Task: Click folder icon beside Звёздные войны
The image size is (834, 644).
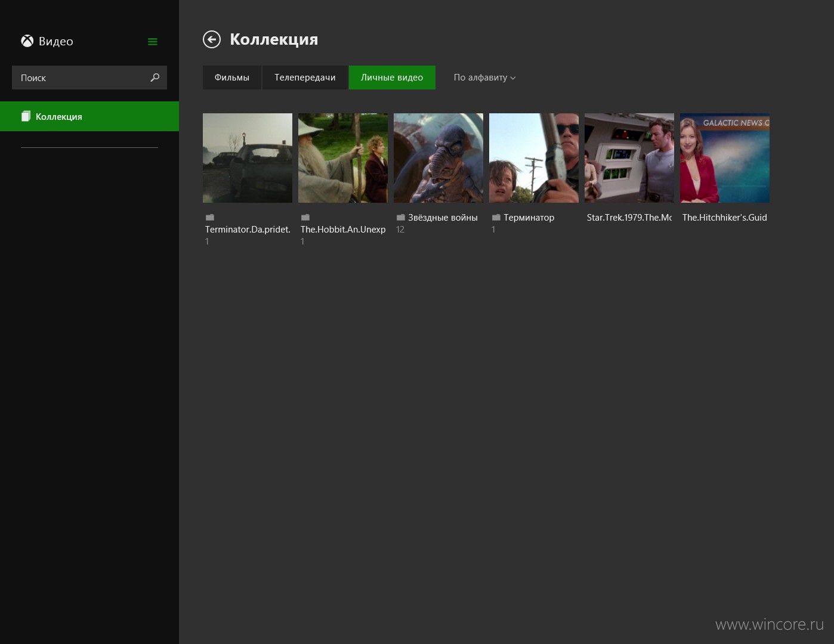Action: [401, 218]
